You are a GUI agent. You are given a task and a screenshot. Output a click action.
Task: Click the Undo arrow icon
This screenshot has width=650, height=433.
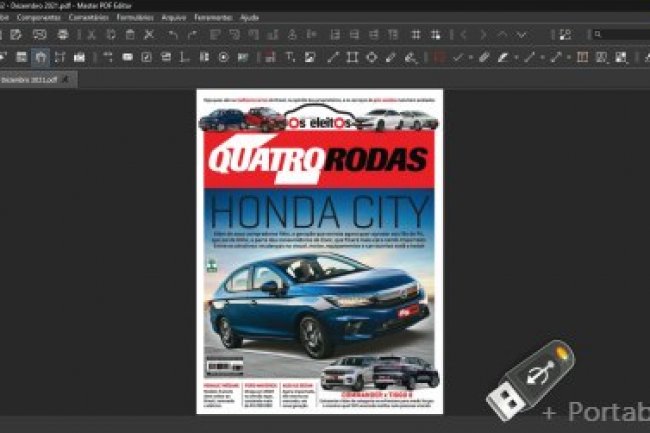[173, 34]
